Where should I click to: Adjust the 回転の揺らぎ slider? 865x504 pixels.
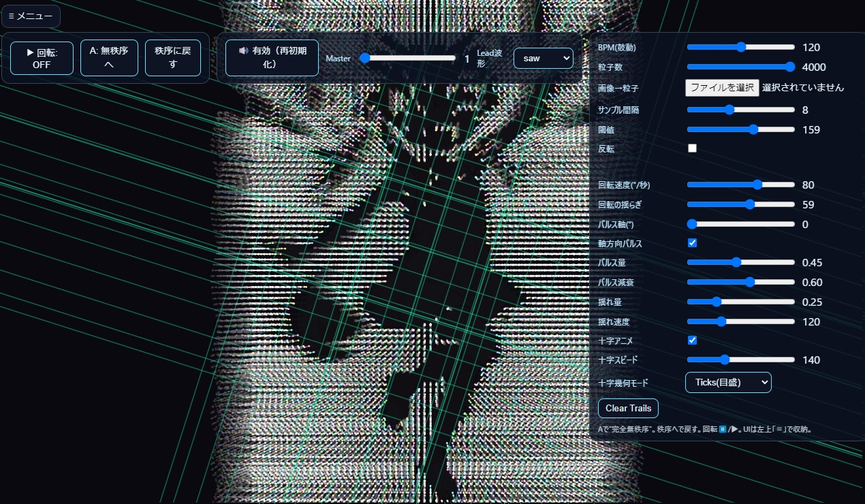click(x=740, y=204)
